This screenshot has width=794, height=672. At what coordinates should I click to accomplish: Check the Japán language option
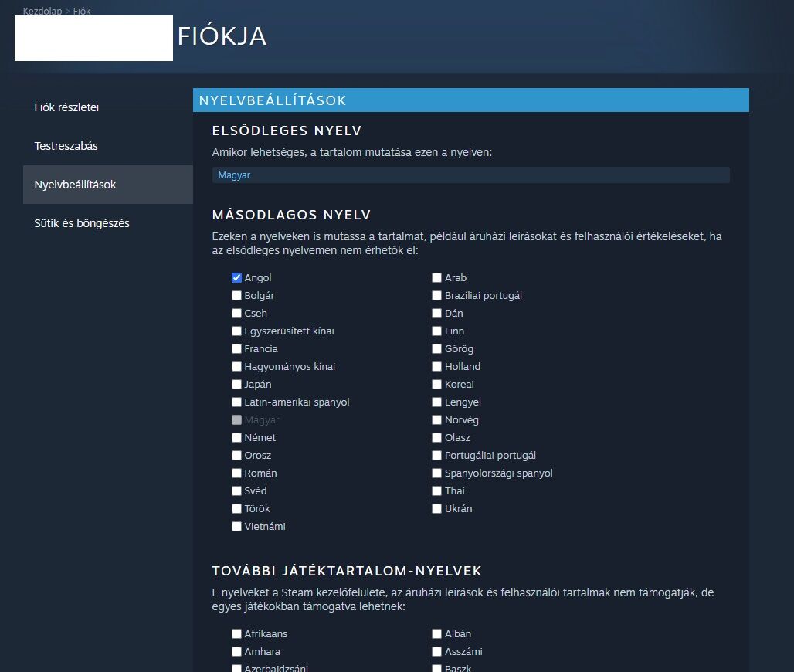(237, 385)
